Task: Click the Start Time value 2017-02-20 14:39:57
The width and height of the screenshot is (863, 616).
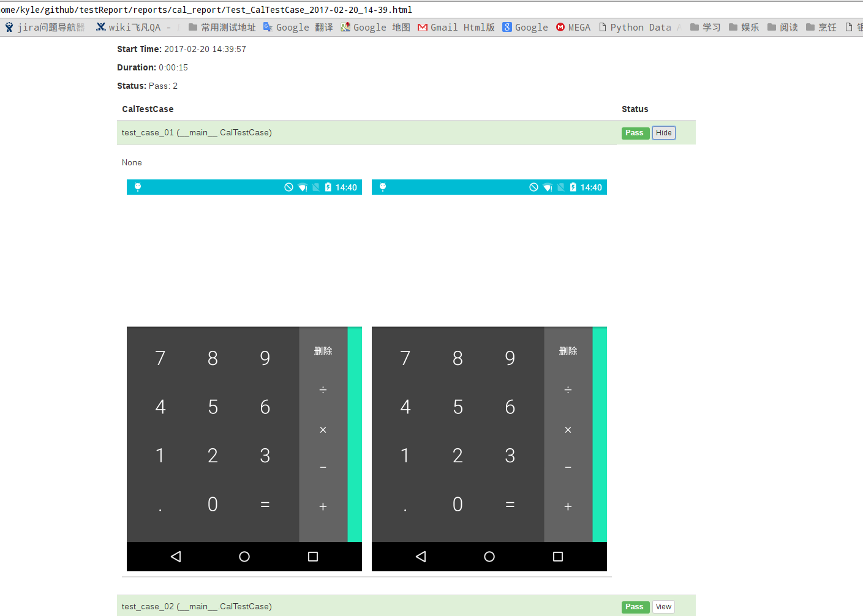Action: 205,49
